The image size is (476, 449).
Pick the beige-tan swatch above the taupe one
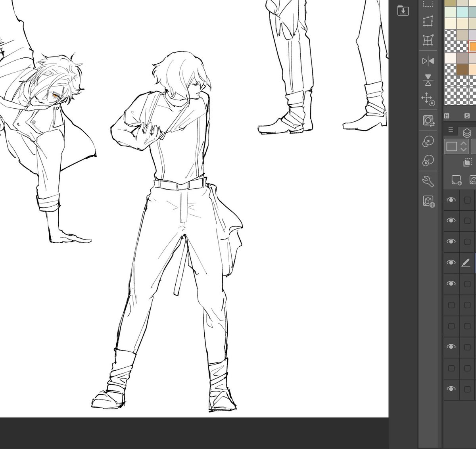463,35
